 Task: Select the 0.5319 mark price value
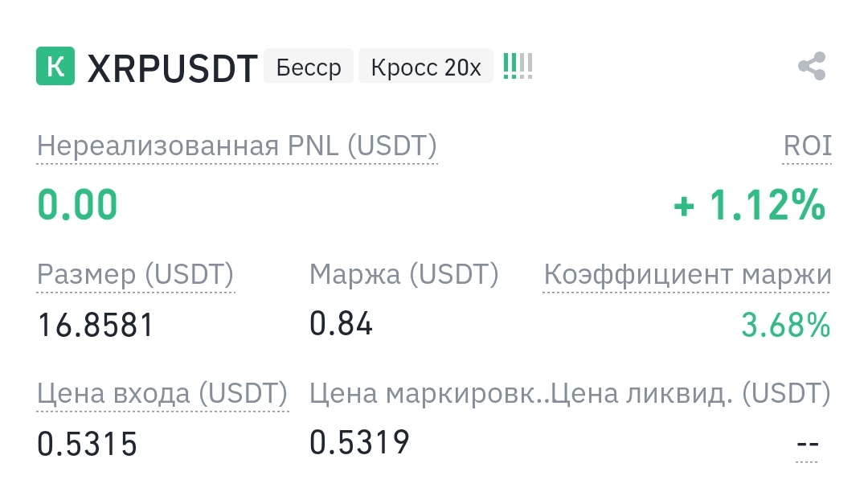pos(359,441)
